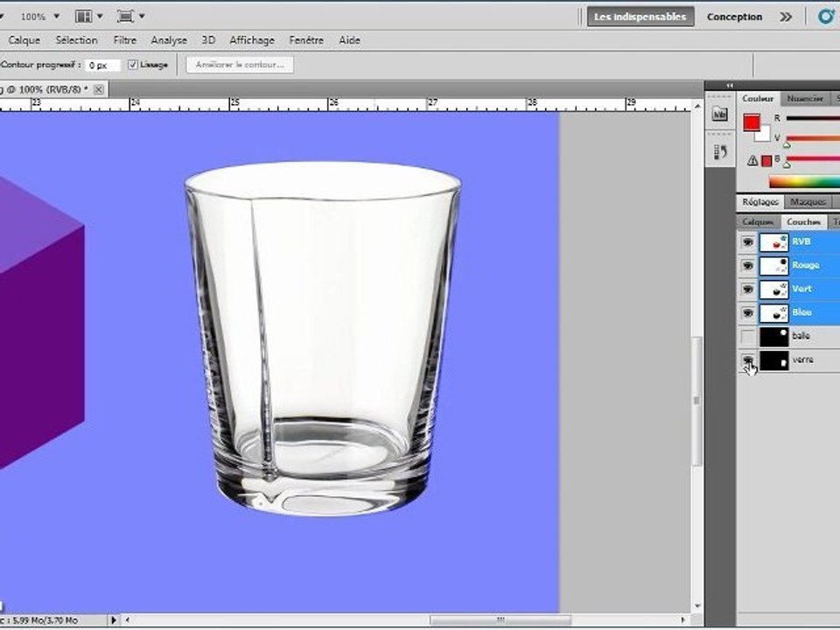Click the B color slider handle
The image size is (840, 630).
click(x=787, y=164)
